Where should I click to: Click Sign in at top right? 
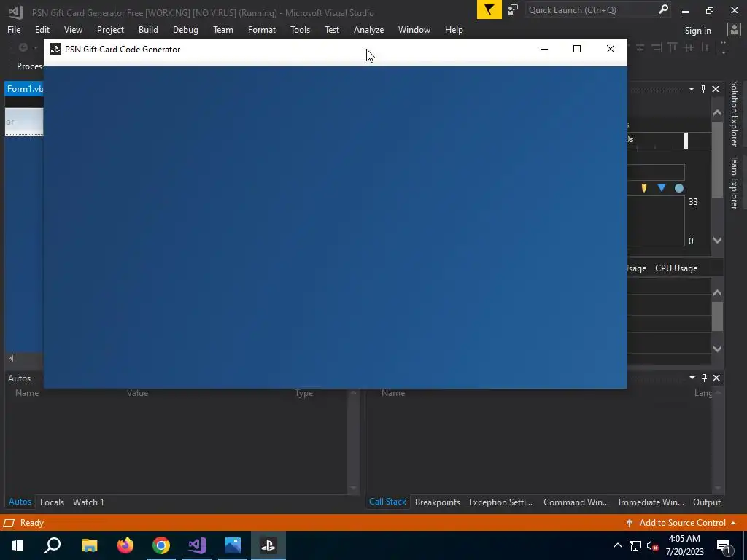[697, 31]
